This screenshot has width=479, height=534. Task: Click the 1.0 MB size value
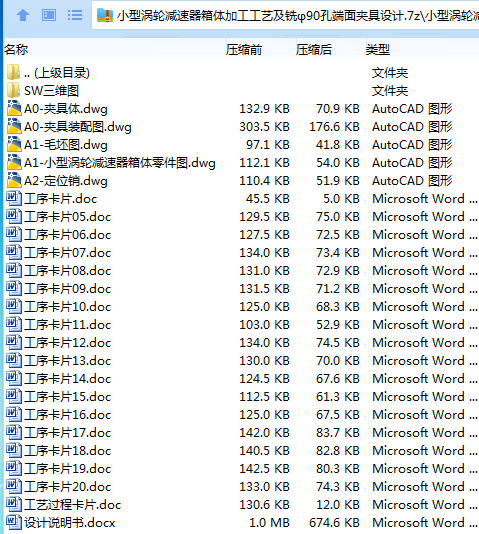tap(269, 523)
